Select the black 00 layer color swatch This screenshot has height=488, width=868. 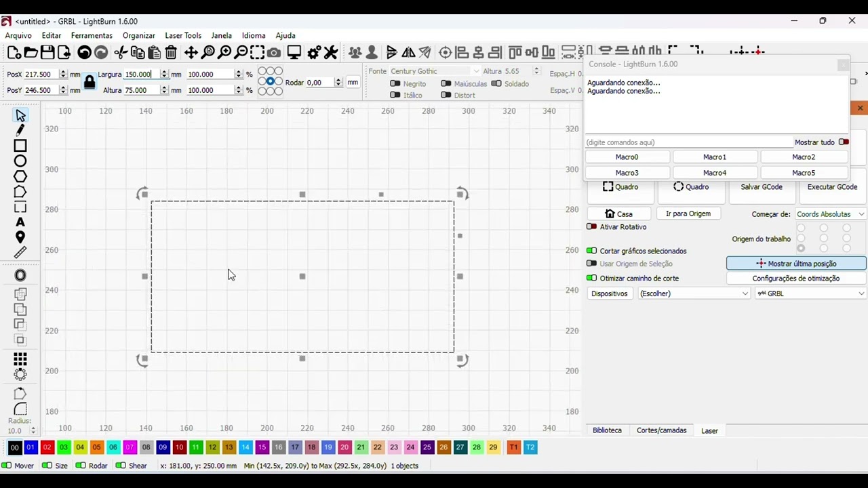14,447
